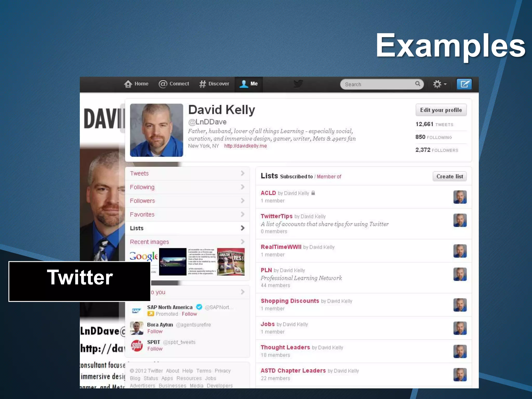Screen dimensions: 532x399
Task: Click the 850 Following count
Action: [434, 137]
